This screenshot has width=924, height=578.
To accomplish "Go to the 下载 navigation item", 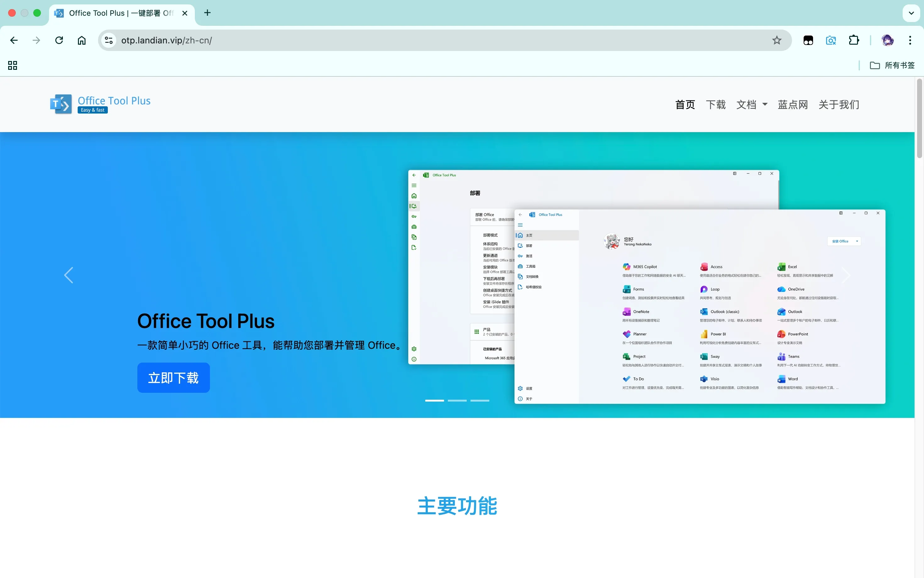I will pos(715,104).
